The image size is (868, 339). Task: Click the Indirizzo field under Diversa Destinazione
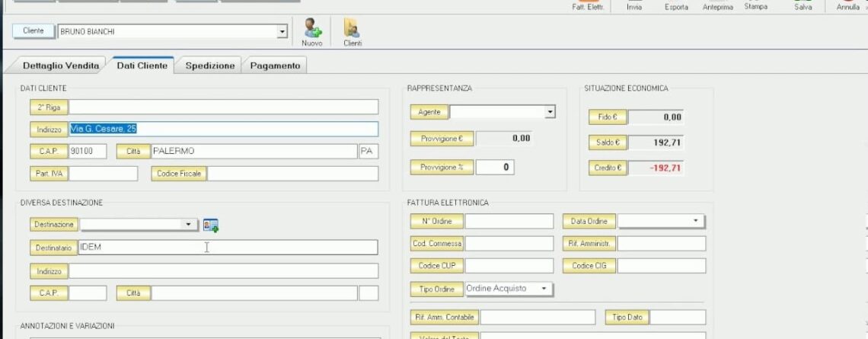pyautogui.click(x=224, y=271)
